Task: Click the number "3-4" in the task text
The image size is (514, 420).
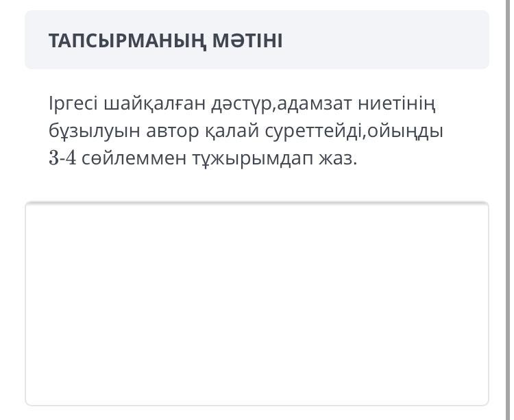Action: pos(62,158)
